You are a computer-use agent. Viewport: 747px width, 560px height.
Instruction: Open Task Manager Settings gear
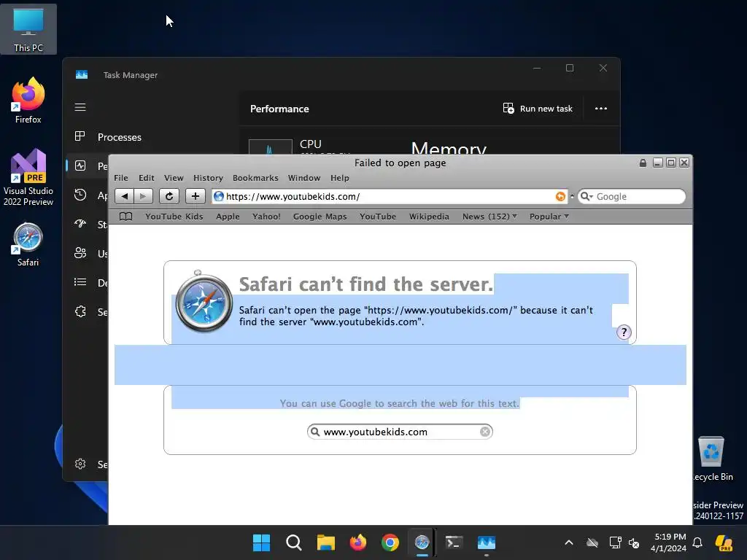coord(80,464)
